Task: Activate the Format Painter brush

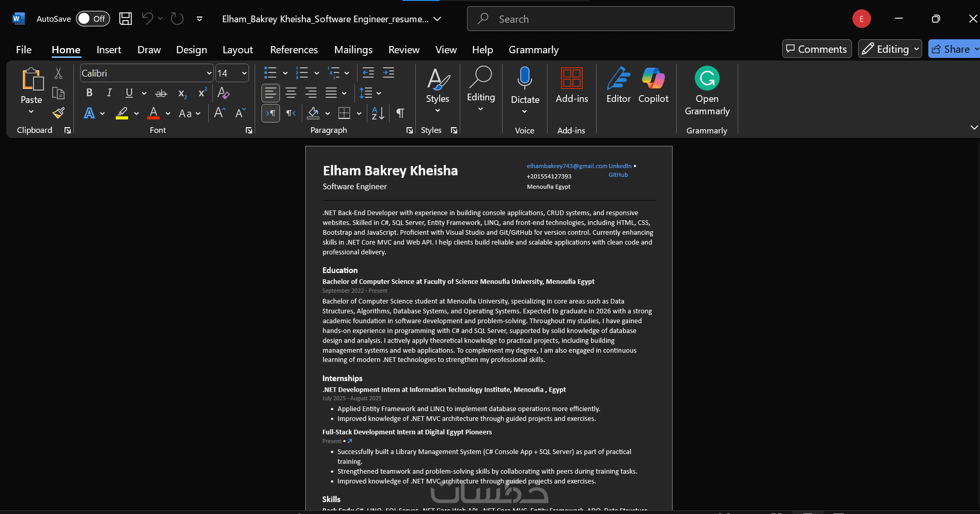Action: 58,113
